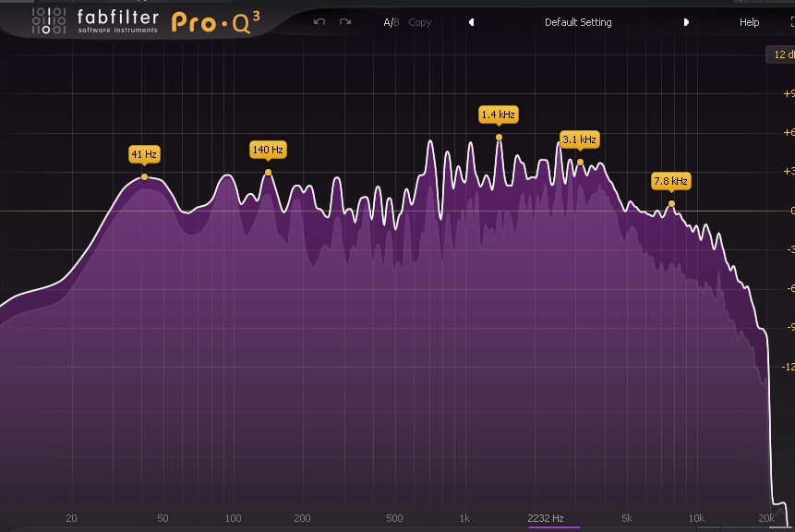Toggle the A/B state switch

coord(391,22)
